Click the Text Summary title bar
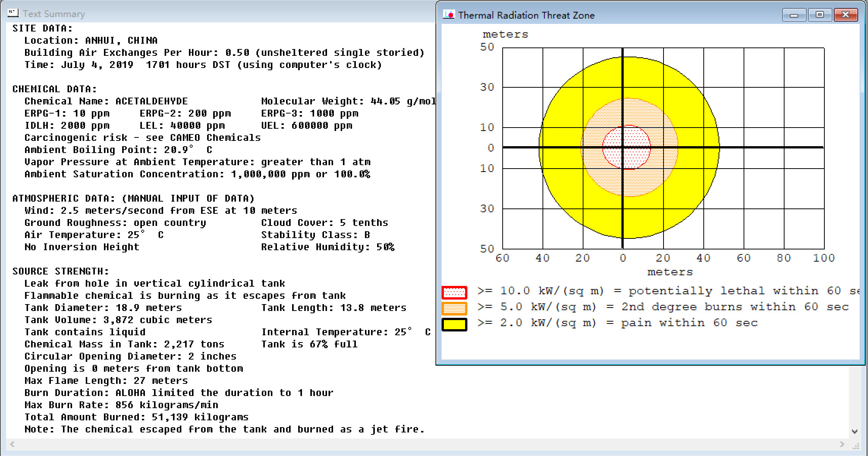 click(x=228, y=14)
